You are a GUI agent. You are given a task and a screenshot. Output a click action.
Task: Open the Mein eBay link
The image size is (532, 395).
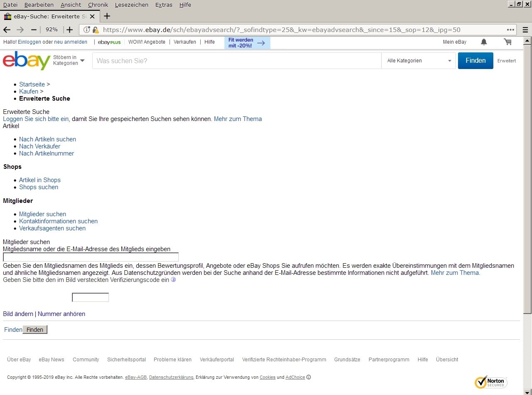(x=455, y=42)
